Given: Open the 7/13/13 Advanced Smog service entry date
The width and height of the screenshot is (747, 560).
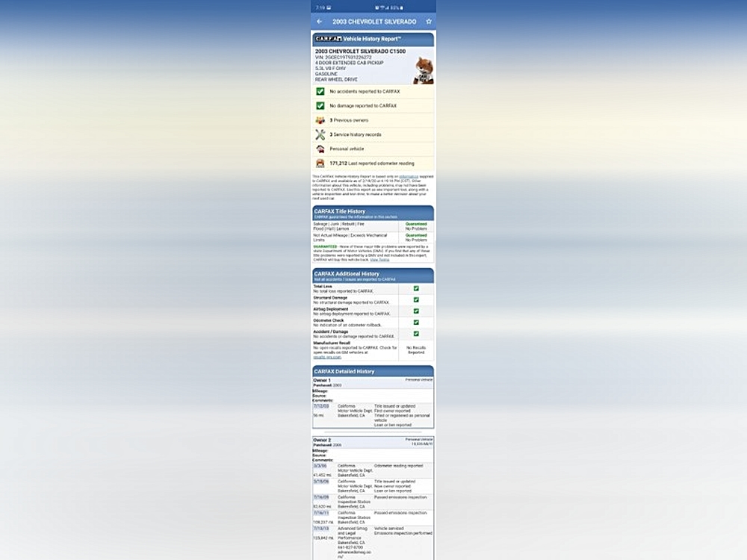Looking at the screenshot, I should (x=321, y=529).
